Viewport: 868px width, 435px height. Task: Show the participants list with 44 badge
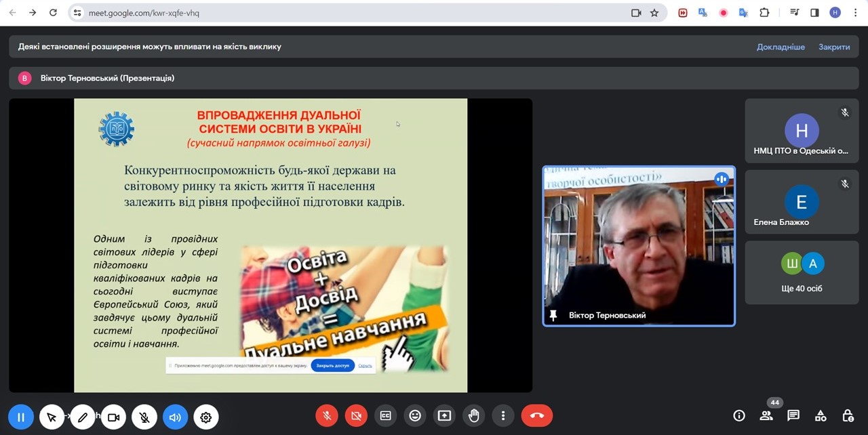click(766, 416)
